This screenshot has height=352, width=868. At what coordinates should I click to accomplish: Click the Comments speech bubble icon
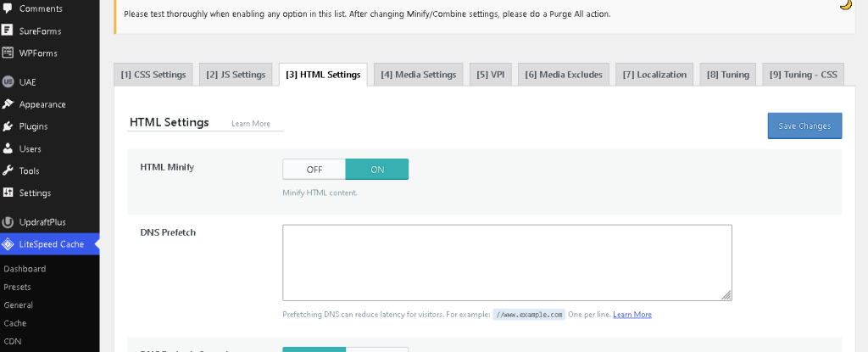[8, 8]
